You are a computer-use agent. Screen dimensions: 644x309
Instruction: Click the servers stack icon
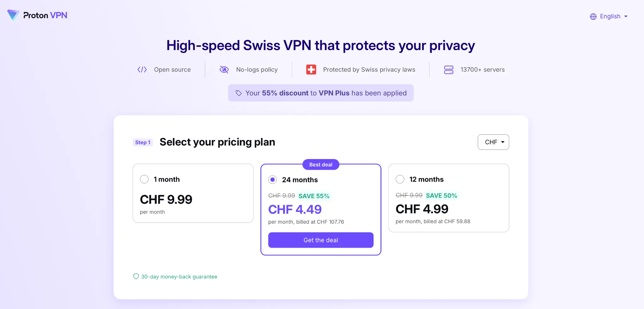coord(449,69)
